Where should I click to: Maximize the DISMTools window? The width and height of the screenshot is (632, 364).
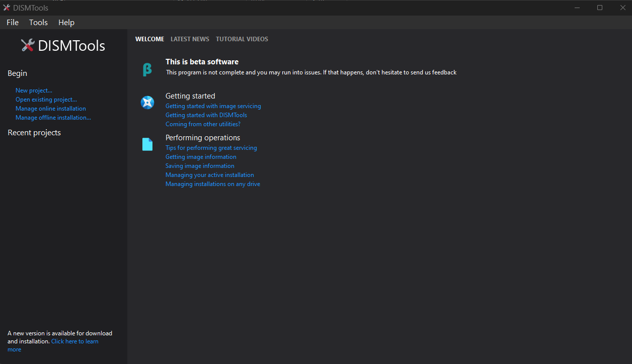click(x=600, y=8)
